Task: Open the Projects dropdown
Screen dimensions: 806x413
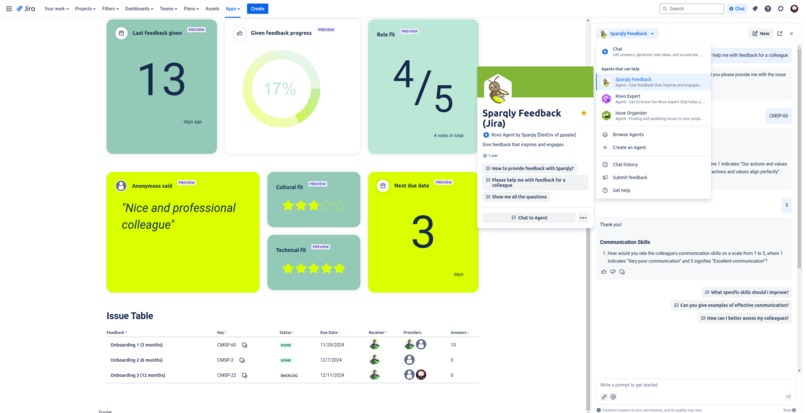Action: point(85,9)
